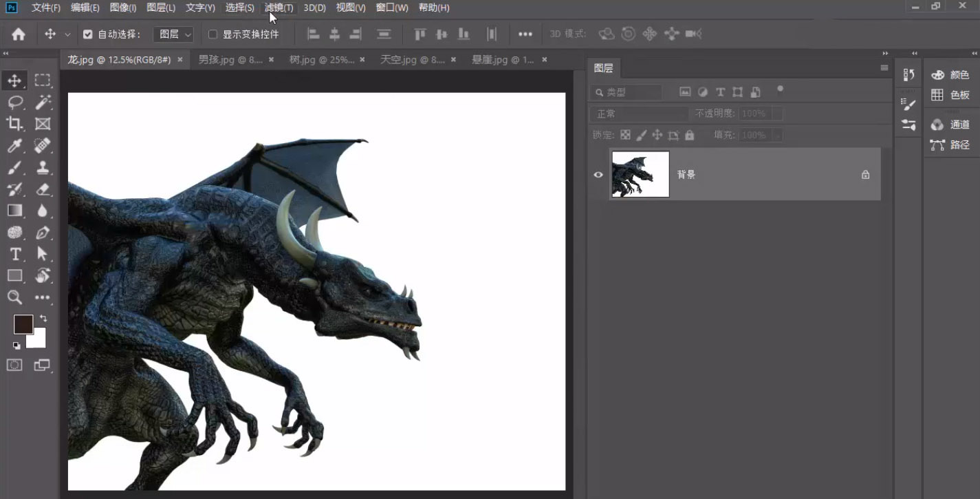The height and width of the screenshot is (499, 980).
Task: Select the Rectangular Marquee tool
Action: [x=43, y=81]
